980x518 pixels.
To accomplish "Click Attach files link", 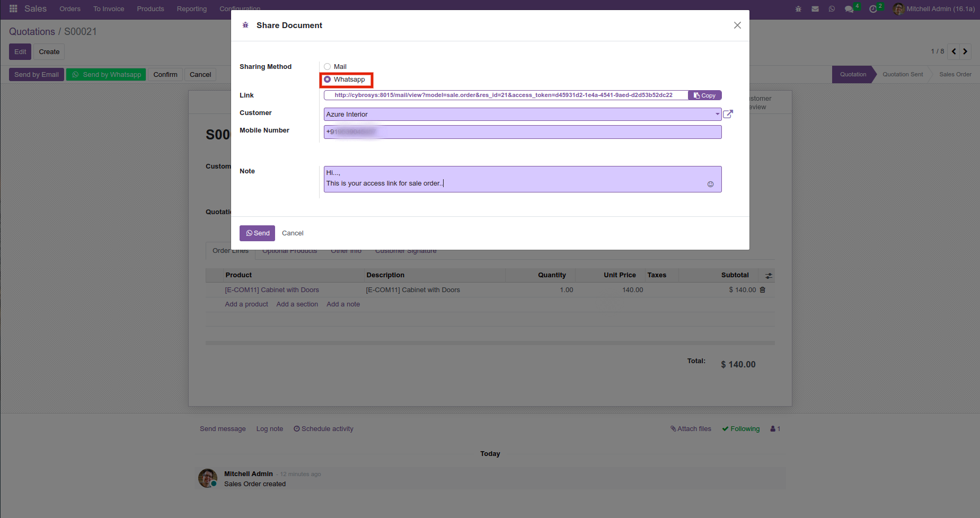I will pyautogui.click(x=691, y=429).
